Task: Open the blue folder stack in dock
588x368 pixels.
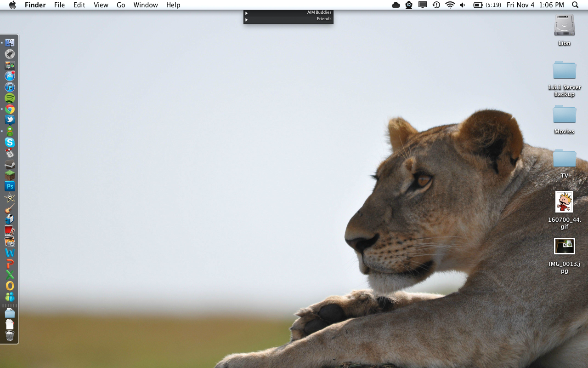Action: point(10,313)
